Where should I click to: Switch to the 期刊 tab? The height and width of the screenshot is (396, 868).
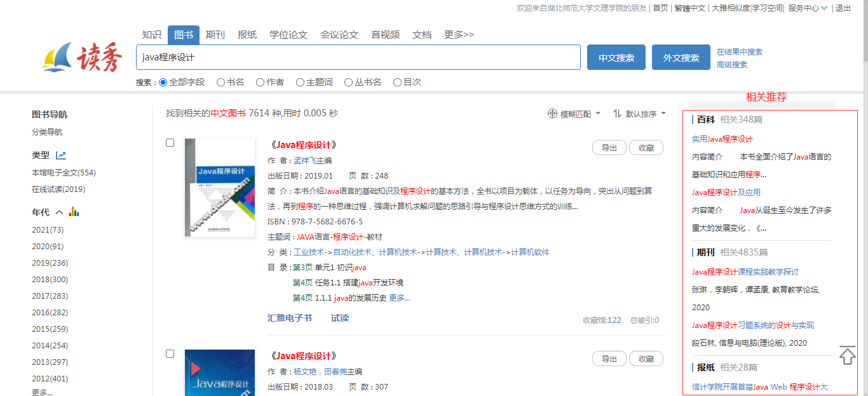tap(215, 34)
